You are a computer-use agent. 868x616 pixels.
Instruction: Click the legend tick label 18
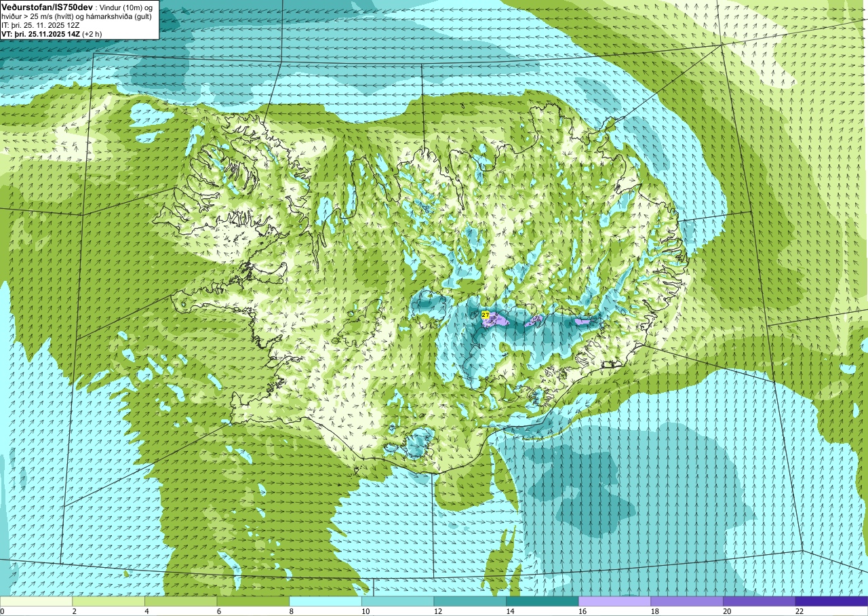tap(654, 611)
